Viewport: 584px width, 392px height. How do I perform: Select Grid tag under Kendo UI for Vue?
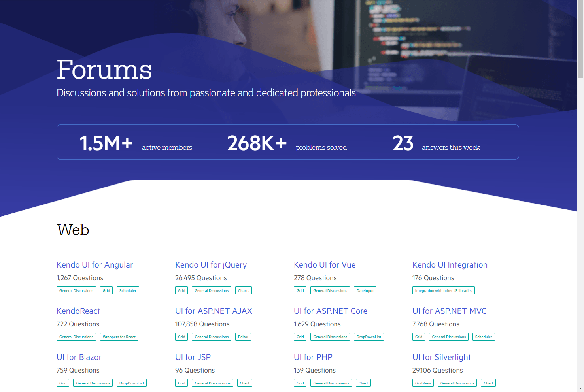point(300,290)
